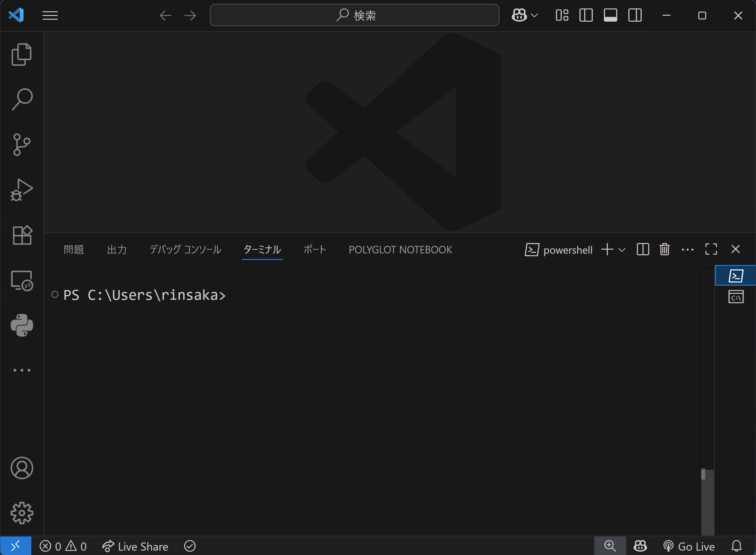Open the Explorer view

(22, 54)
